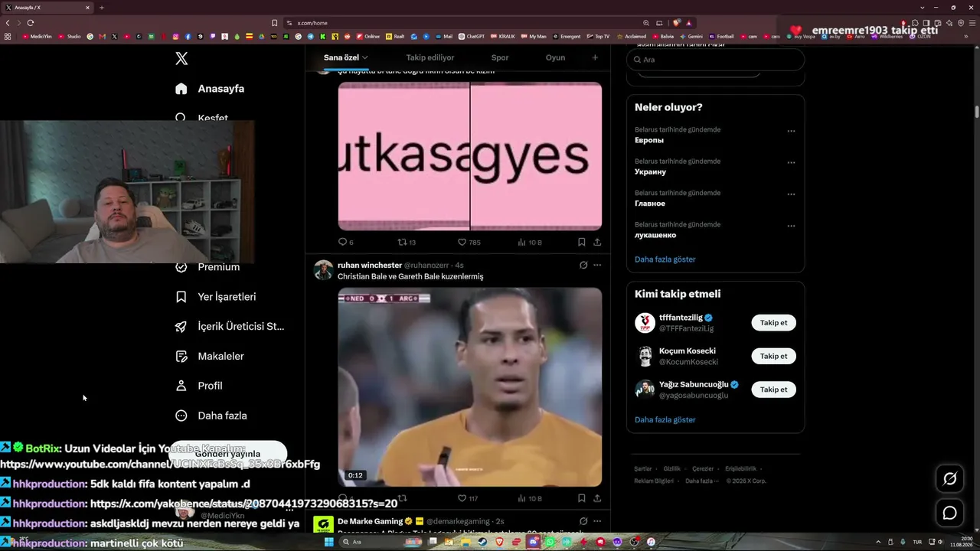980x551 pixels.
Task: Open a new browser tab
Action: [x=101, y=8]
